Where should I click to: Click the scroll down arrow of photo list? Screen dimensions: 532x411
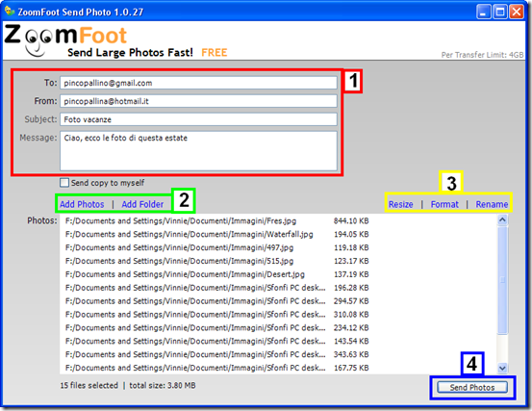pos(502,368)
